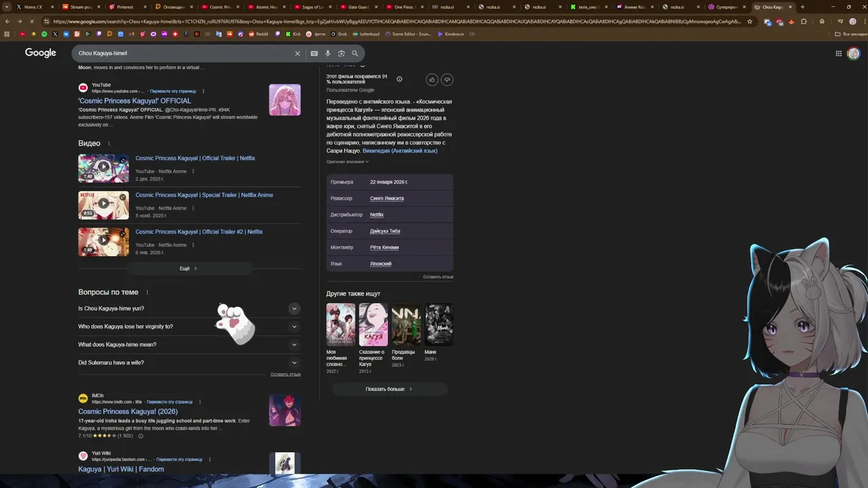Go back with the browser back arrow
Screen dimensions: 868x488
[x=7, y=21]
